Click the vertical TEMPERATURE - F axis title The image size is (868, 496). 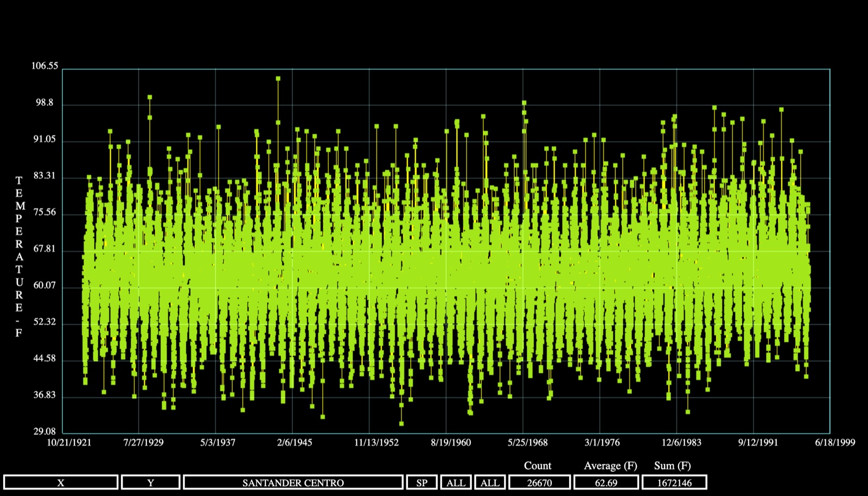pos(19,257)
